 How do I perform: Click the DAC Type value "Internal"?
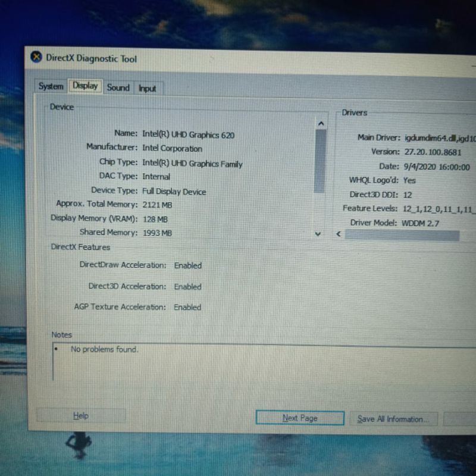coord(156,177)
